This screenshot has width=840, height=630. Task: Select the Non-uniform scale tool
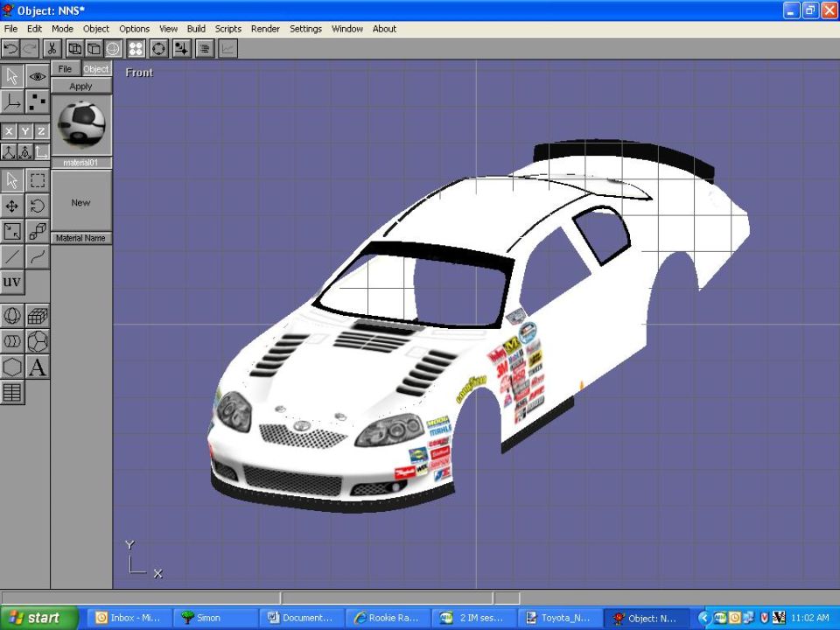11,231
